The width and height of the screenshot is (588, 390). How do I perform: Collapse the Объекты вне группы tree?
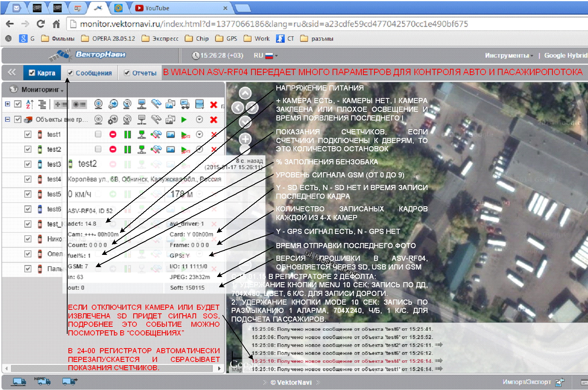click(8, 119)
